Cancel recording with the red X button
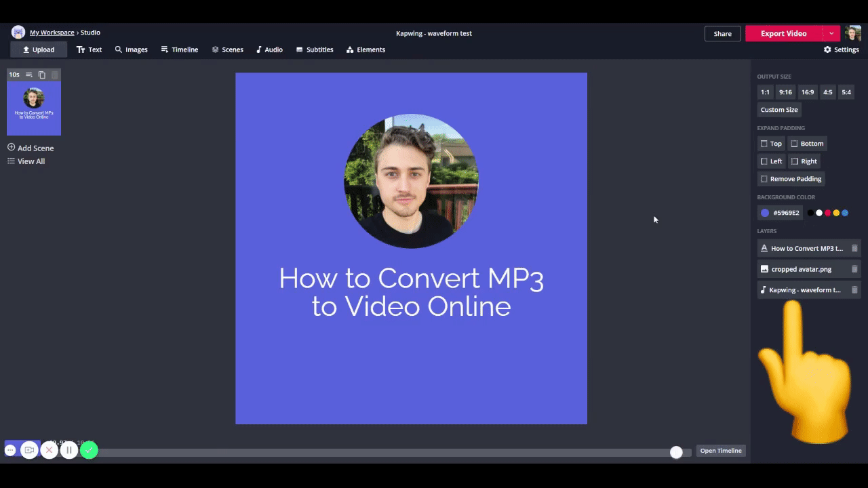The height and width of the screenshot is (488, 868). (49, 450)
